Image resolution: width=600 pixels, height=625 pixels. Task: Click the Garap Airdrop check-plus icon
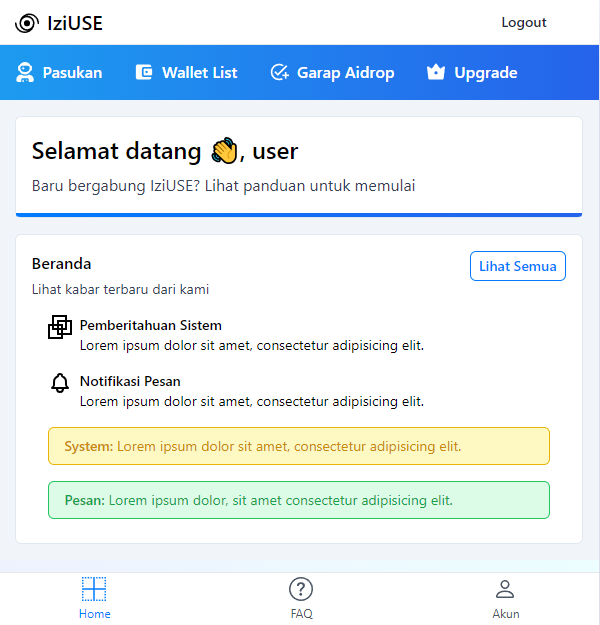click(280, 73)
